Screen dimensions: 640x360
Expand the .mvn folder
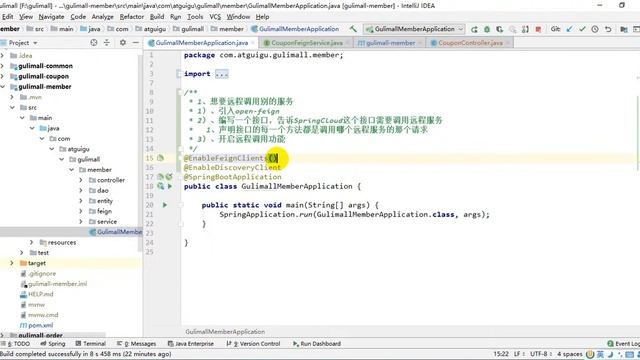click(12, 97)
